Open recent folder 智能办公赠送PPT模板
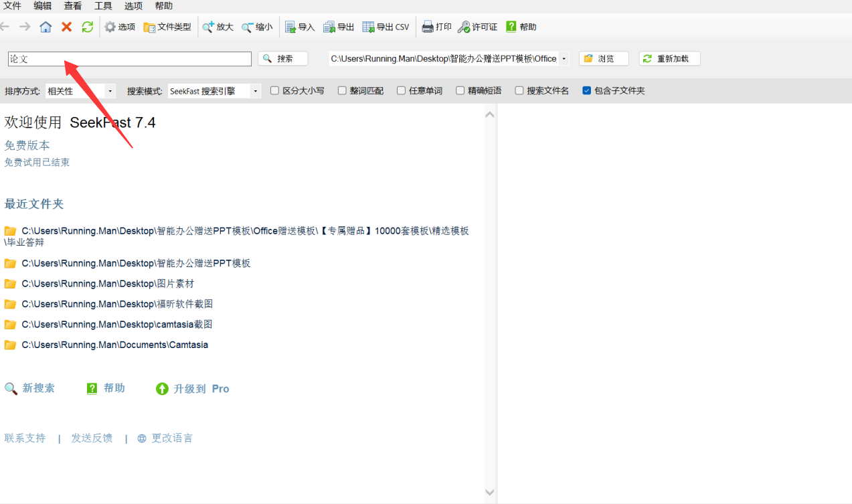Viewport: 852px width, 504px height. pyautogui.click(x=136, y=263)
